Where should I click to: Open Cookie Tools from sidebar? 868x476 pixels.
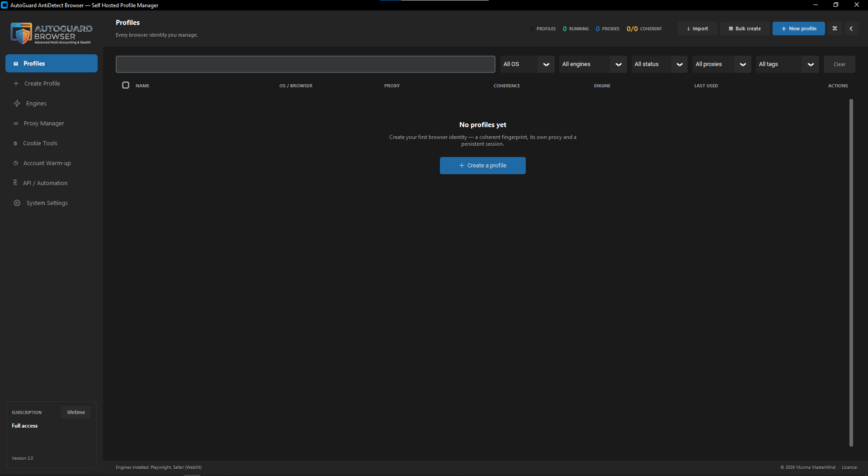52,143
